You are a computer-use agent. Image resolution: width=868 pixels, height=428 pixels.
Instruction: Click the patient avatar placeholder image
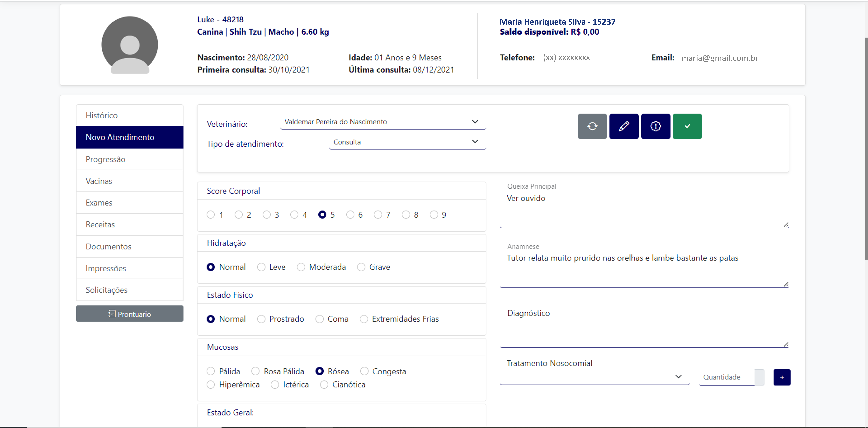point(130,45)
